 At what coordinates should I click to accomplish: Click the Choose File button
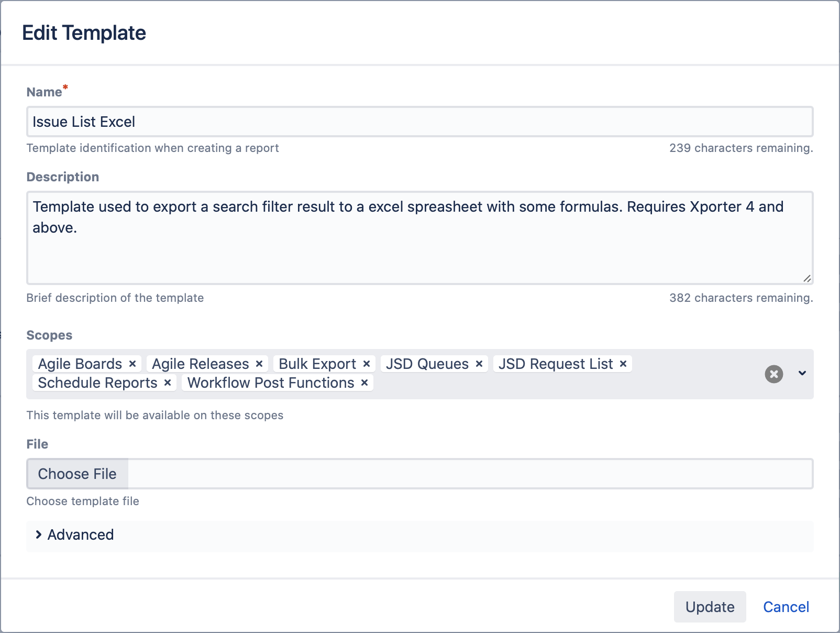[78, 474]
